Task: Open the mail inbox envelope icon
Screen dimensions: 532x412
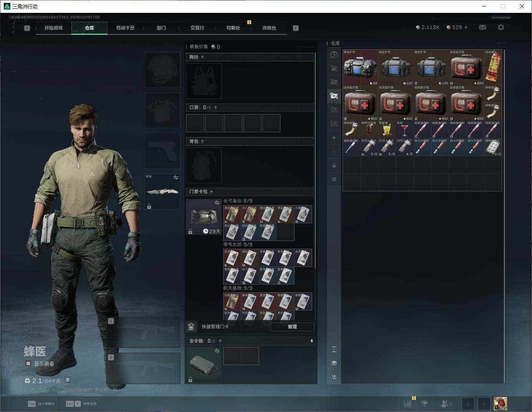Action: pyautogui.click(x=483, y=27)
